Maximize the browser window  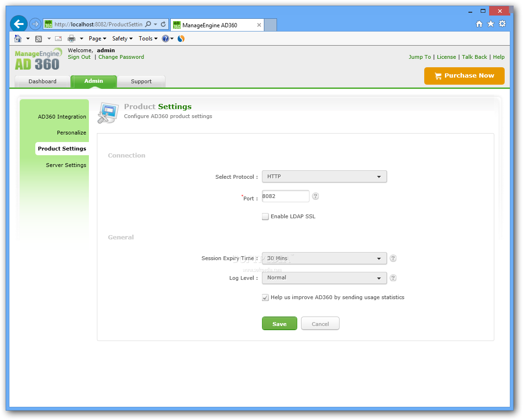pyautogui.click(x=483, y=11)
